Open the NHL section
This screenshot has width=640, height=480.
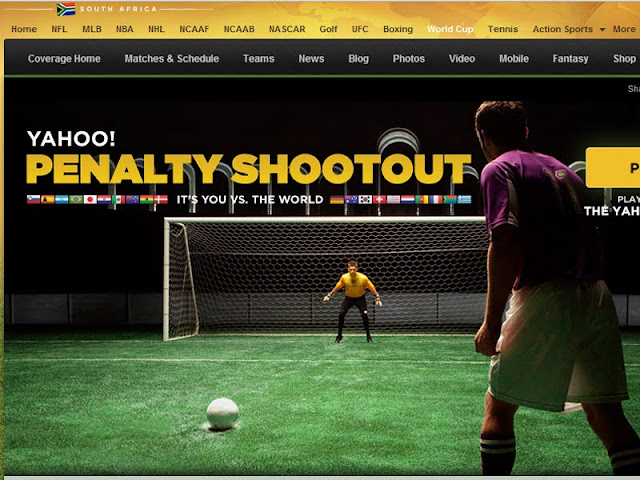click(x=156, y=29)
